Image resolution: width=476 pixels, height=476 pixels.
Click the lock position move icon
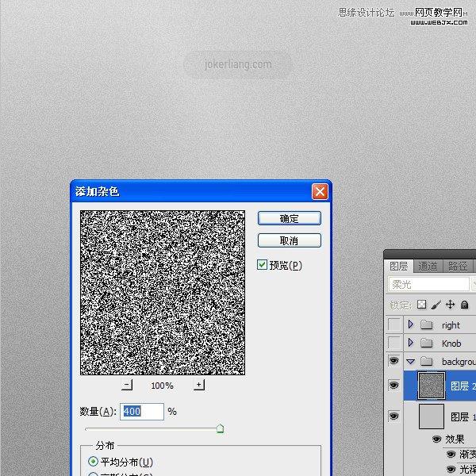pyautogui.click(x=451, y=305)
